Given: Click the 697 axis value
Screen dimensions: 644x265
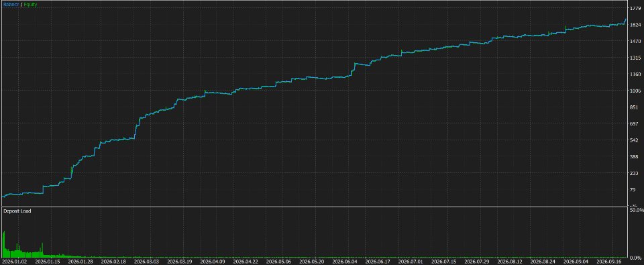Looking at the screenshot, I should [x=634, y=123].
